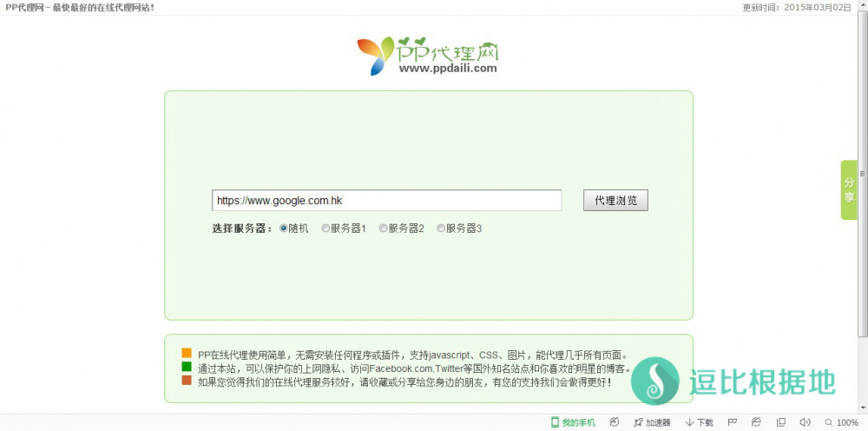Open 我的手机 in status bar
The image size is (868, 431).
coord(573,422)
